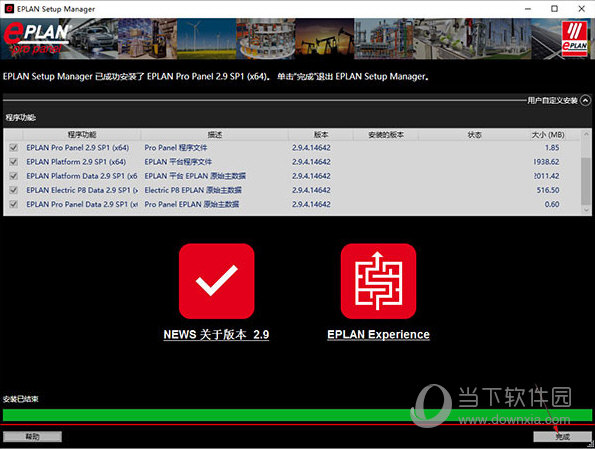
Task: Click the 1.85 size value
Action: [552, 148]
